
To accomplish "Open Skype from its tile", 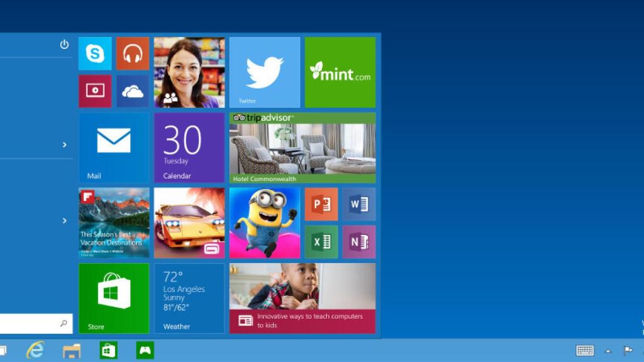I will point(94,53).
